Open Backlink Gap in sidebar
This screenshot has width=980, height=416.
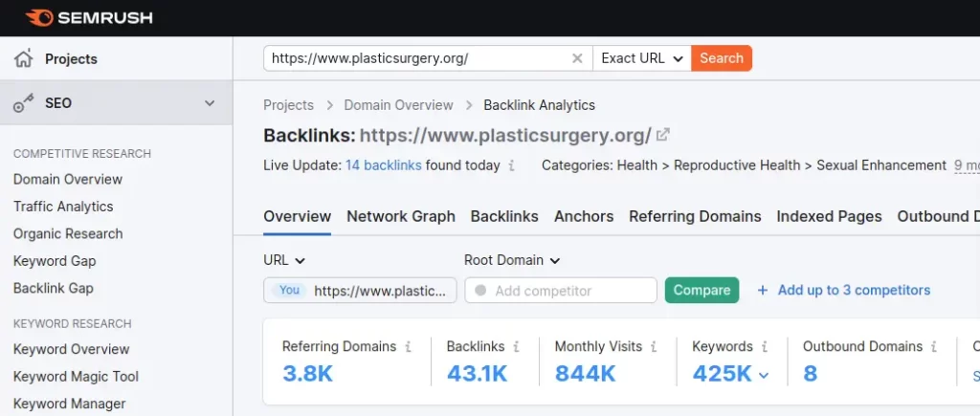54,289
